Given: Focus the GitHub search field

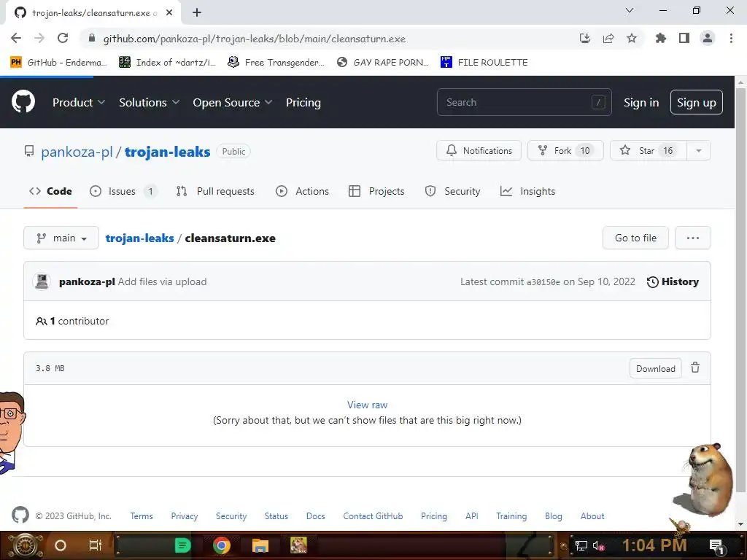Looking at the screenshot, I should tap(524, 102).
